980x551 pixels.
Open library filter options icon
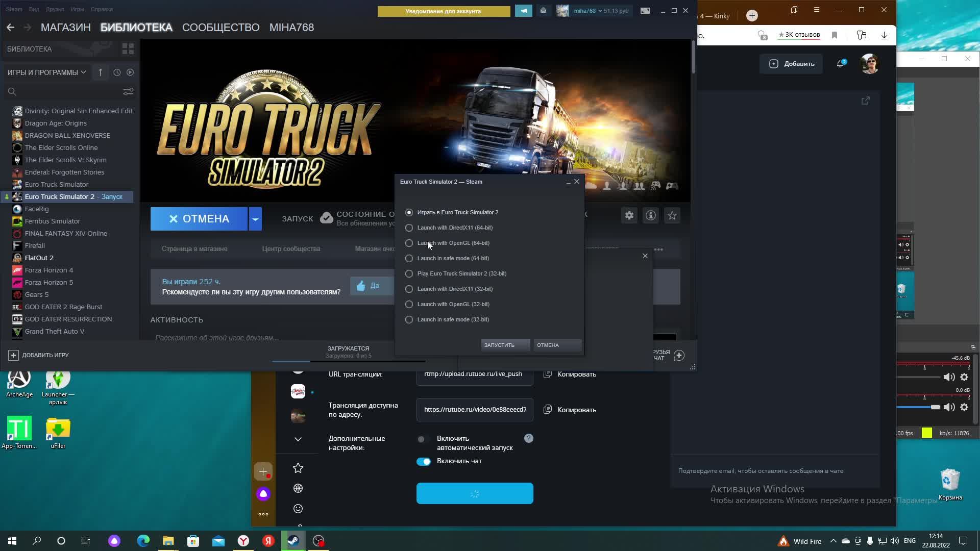pos(128,92)
